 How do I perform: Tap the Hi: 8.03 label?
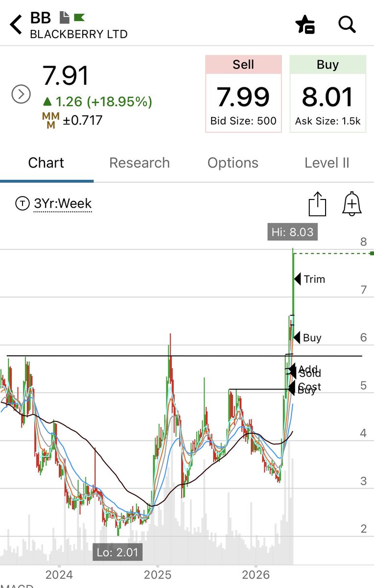tap(292, 232)
